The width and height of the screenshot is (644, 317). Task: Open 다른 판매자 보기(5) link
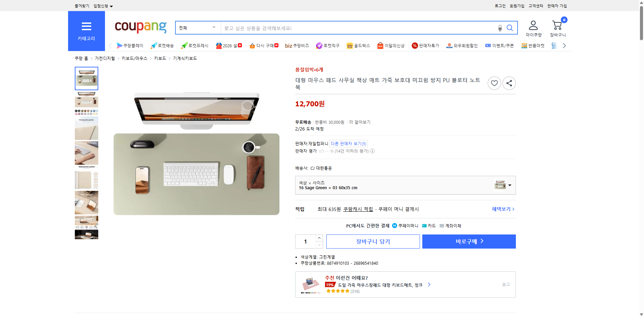click(x=348, y=144)
